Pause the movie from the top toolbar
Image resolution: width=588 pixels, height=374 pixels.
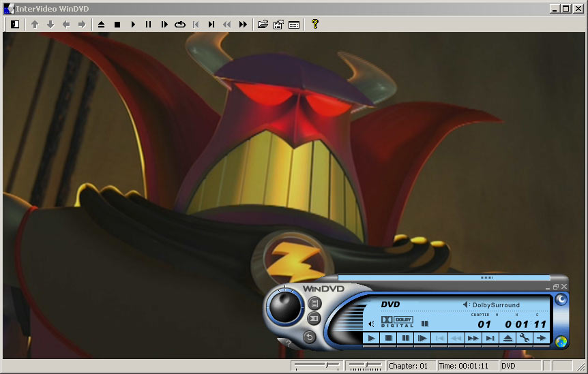click(x=149, y=25)
